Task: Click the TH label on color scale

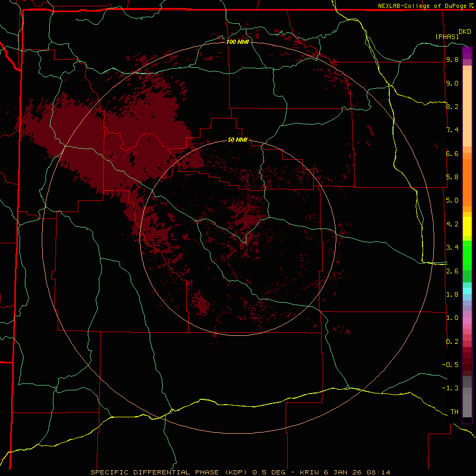Action: pos(454,412)
